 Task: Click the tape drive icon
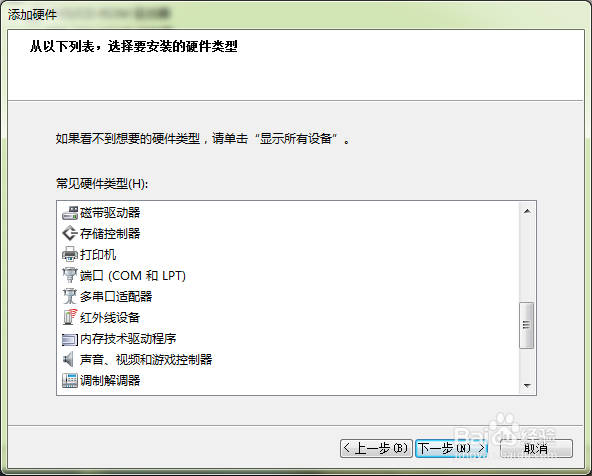(70, 213)
